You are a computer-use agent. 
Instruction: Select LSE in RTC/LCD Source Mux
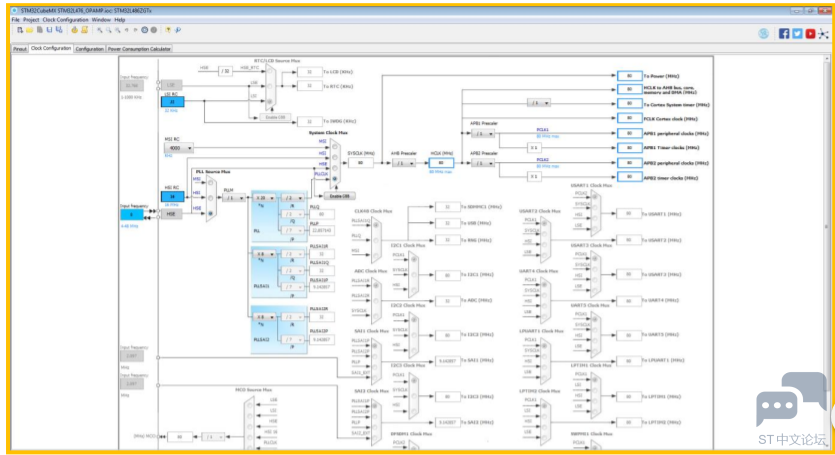click(270, 86)
